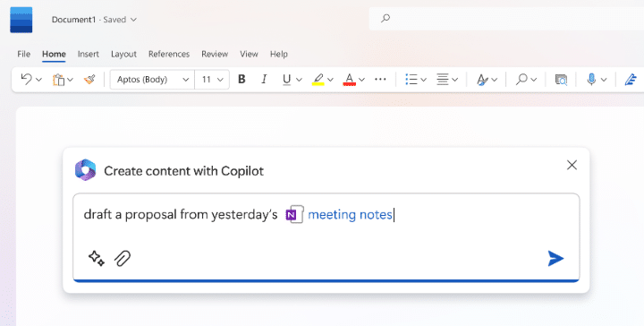Expand alignment options arrow
Screen dimensions: 644x326
point(454,80)
